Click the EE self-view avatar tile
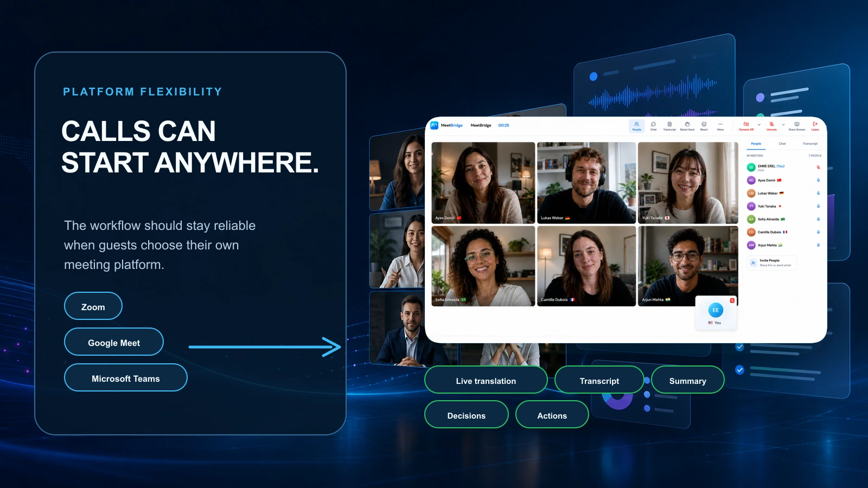868x488 pixels. 716,313
